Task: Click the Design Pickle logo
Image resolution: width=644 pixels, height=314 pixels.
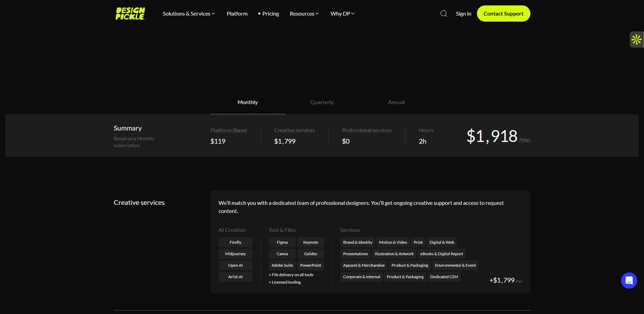Action: point(130,14)
